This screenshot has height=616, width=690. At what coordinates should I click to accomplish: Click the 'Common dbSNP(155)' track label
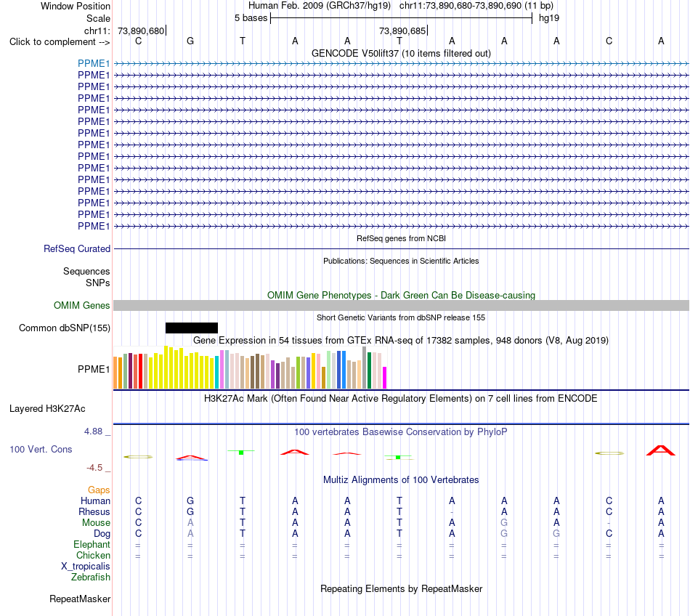pos(65,328)
